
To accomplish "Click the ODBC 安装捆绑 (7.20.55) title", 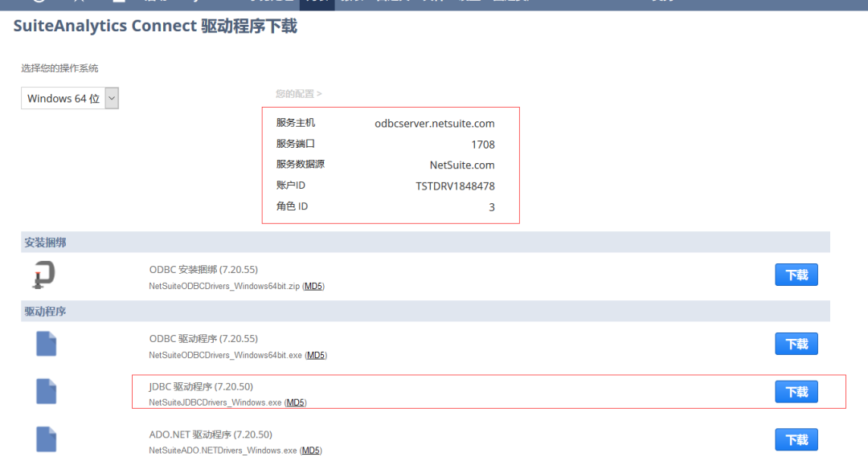I will coord(203,270).
